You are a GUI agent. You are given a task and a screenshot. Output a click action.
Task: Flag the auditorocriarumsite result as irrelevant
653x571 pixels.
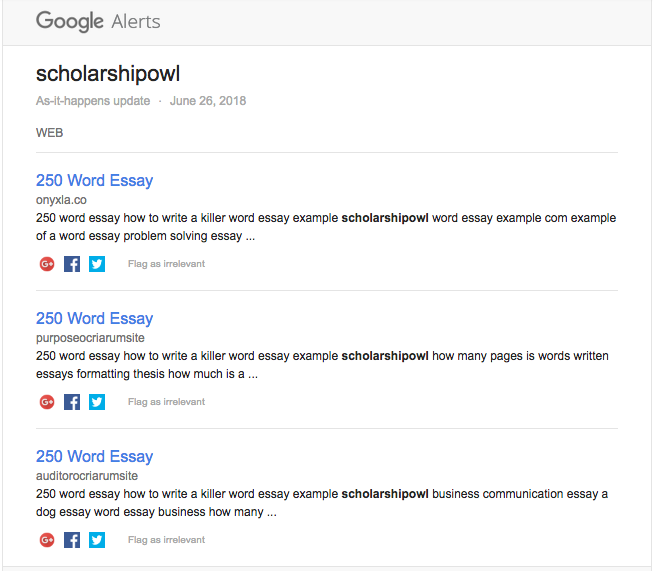pos(166,540)
